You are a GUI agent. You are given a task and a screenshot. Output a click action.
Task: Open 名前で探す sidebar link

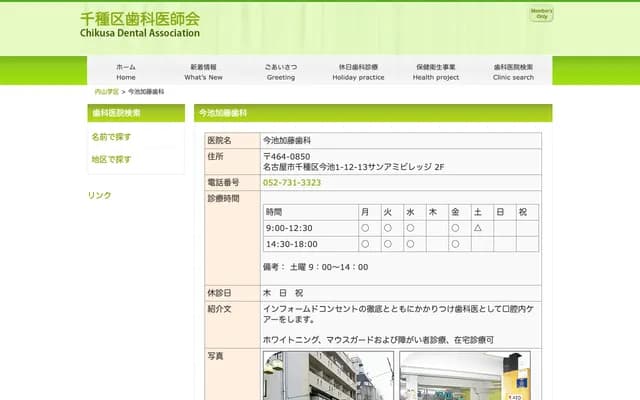(x=111, y=137)
